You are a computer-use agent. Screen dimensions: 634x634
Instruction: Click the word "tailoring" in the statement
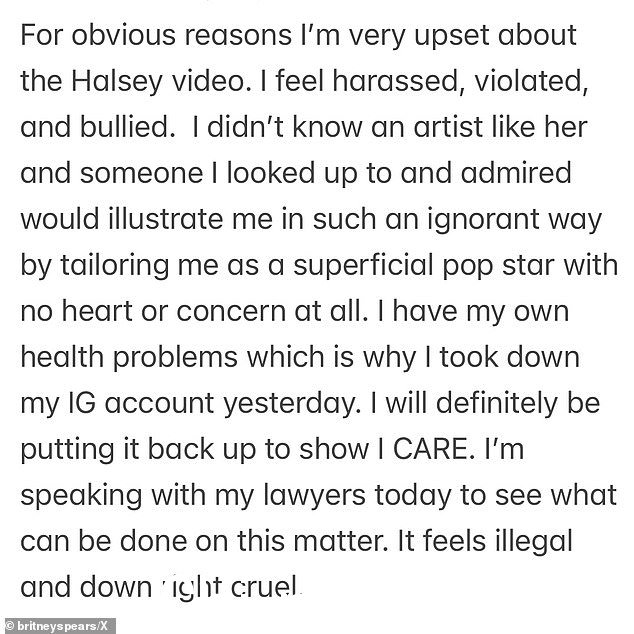pyautogui.click(x=114, y=266)
